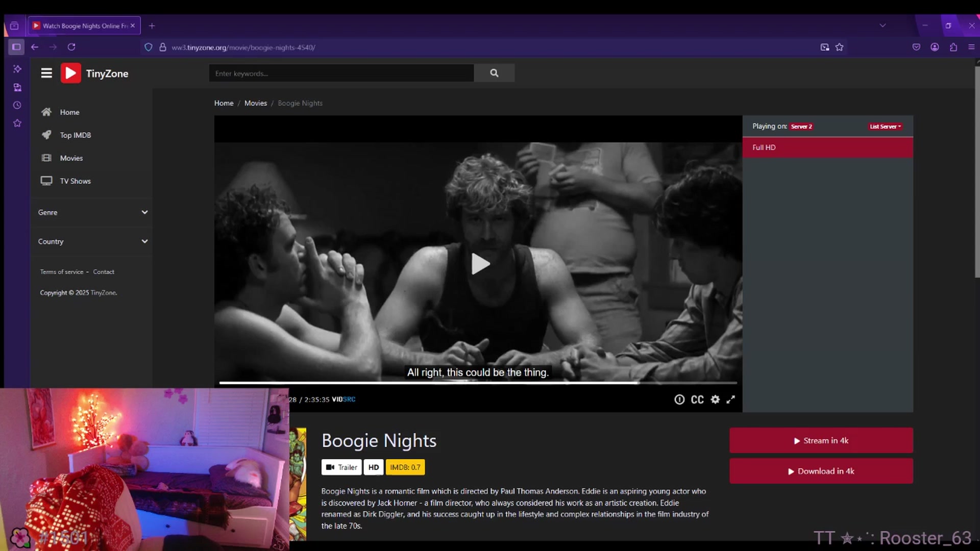Open the sidebar synced tabs icon
The height and width of the screenshot is (551, 980).
point(17,87)
